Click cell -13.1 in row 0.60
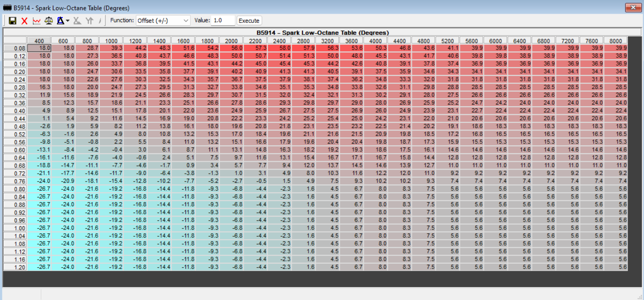Viewport: 644px width, 300px height. 39,149
